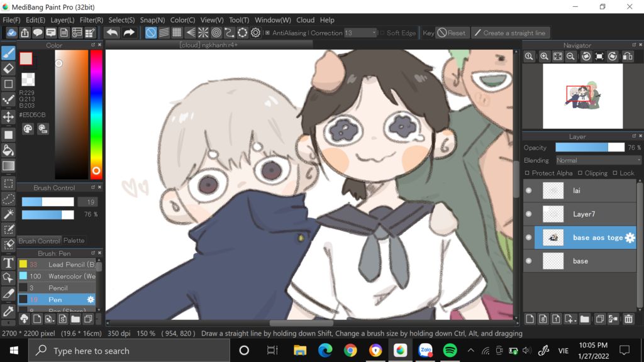Hide the lai layer

(x=528, y=190)
